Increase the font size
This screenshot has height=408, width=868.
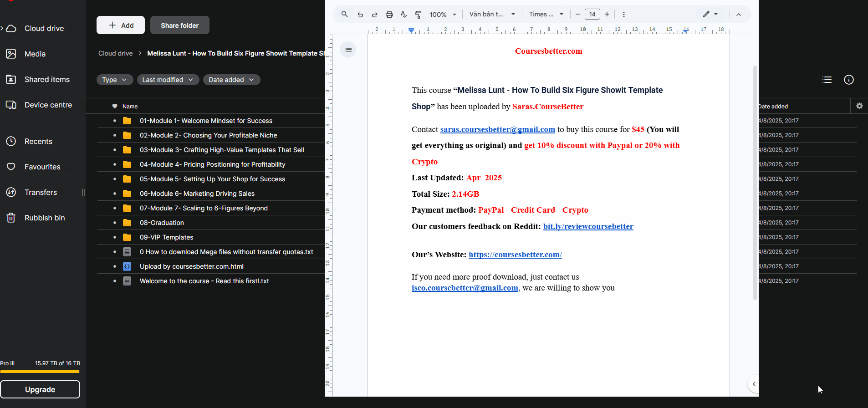(607, 15)
